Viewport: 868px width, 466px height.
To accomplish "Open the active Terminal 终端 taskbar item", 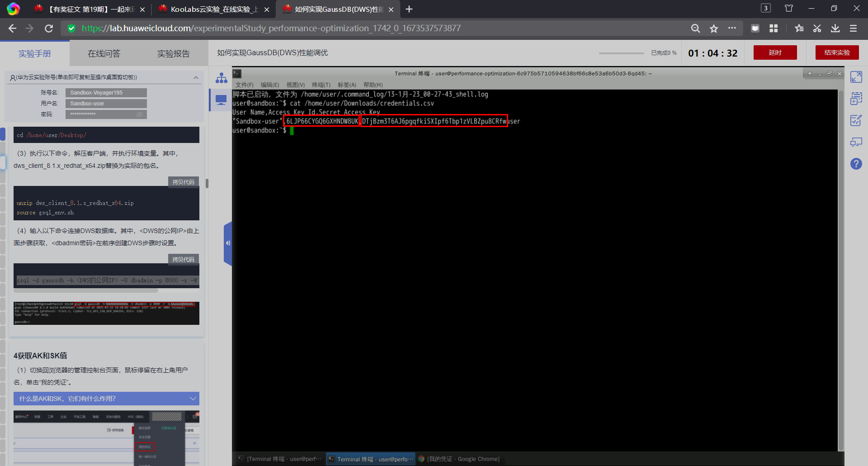I will (x=371, y=459).
